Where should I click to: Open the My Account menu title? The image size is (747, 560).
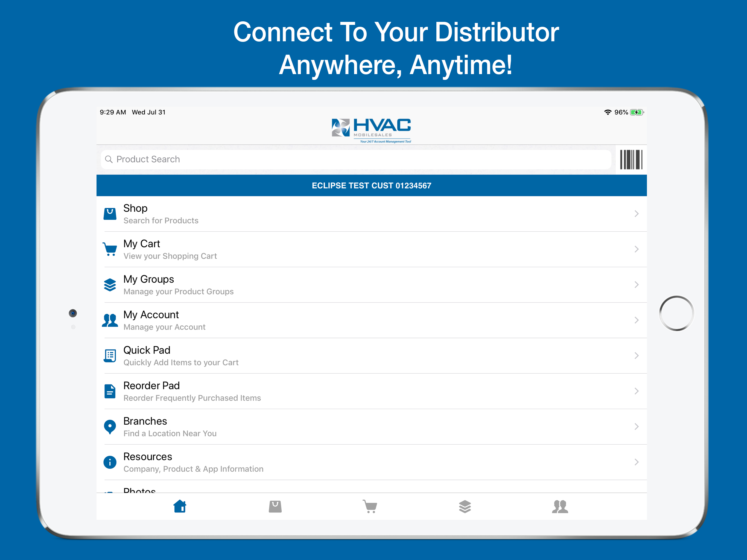[151, 314]
